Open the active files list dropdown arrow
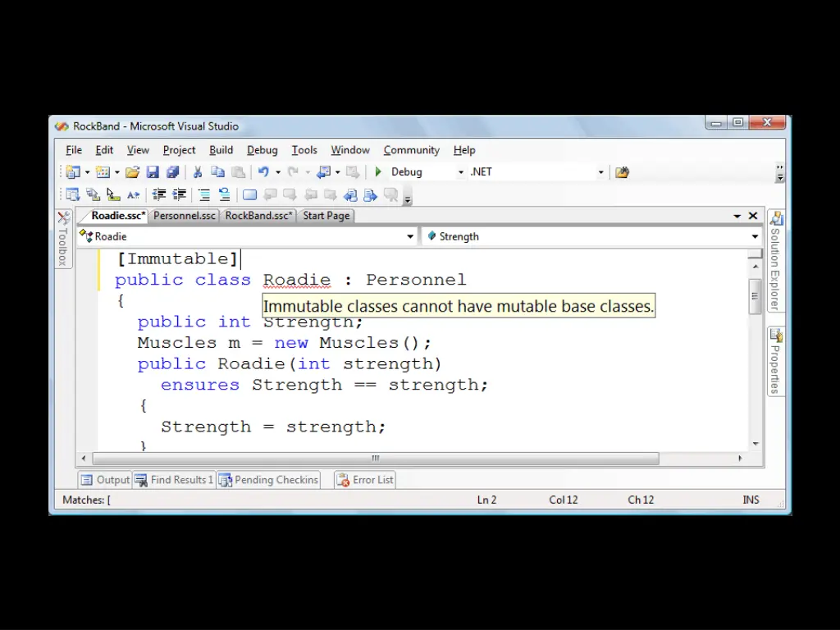The width and height of the screenshot is (840, 630). point(737,216)
